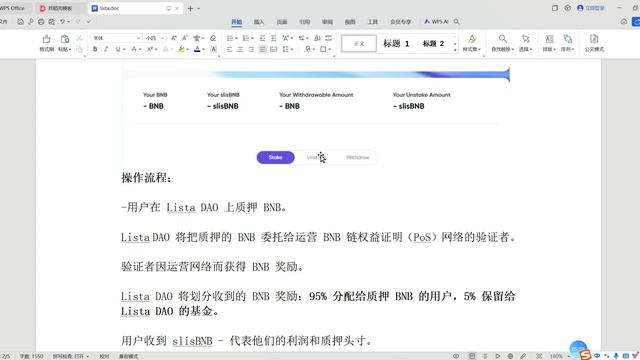Center align text
This screenshot has height=360, width=640.
point(240,49)
